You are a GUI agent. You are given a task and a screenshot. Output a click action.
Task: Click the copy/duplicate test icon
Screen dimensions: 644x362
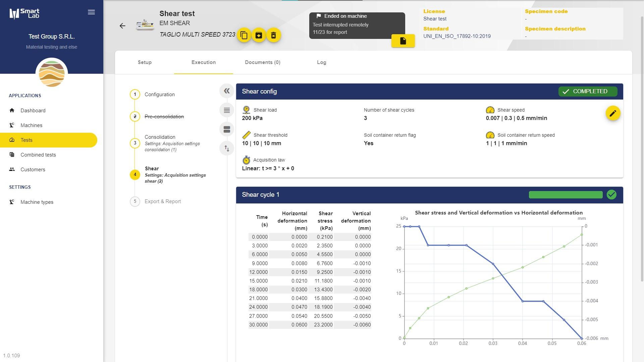(244, 35)
